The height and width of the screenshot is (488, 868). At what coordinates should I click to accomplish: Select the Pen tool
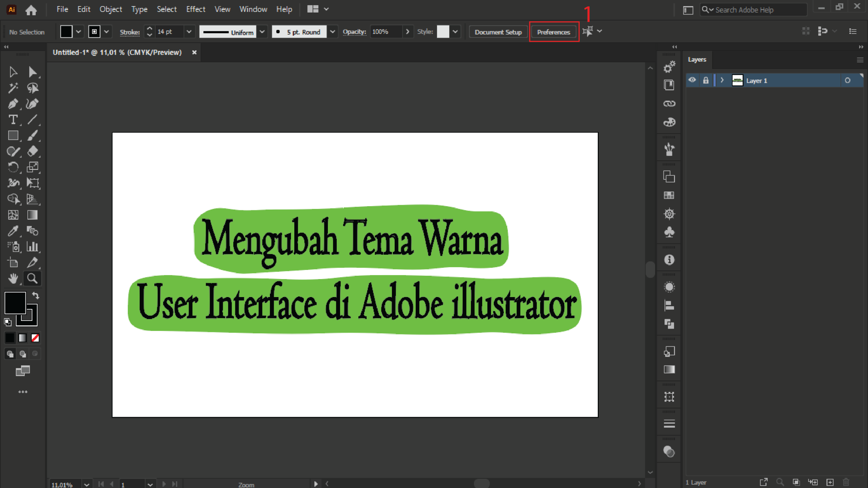pos(13,104)
